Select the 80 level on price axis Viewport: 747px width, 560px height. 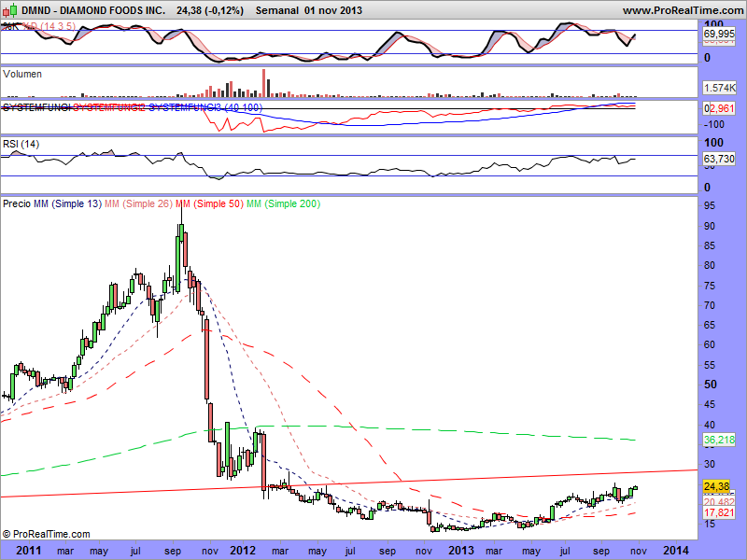point(710,265)
